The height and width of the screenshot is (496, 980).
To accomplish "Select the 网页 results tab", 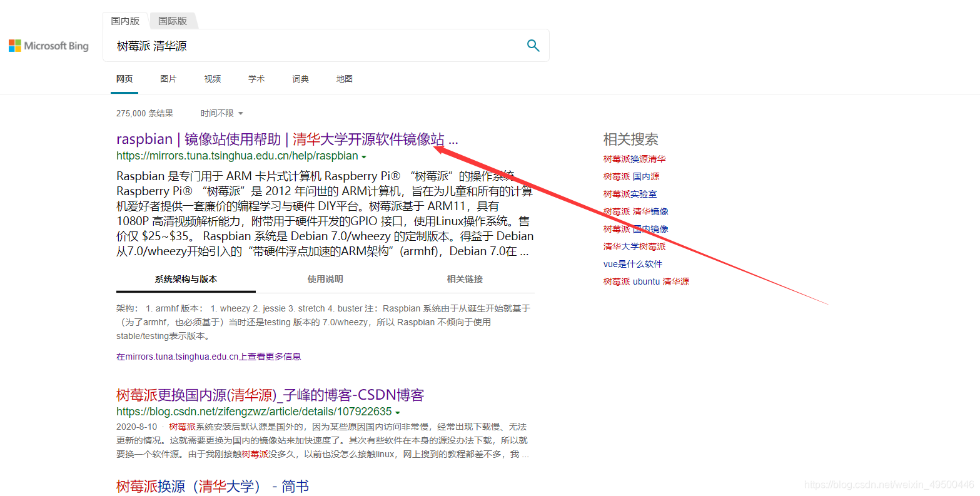I will click(124, 79).
